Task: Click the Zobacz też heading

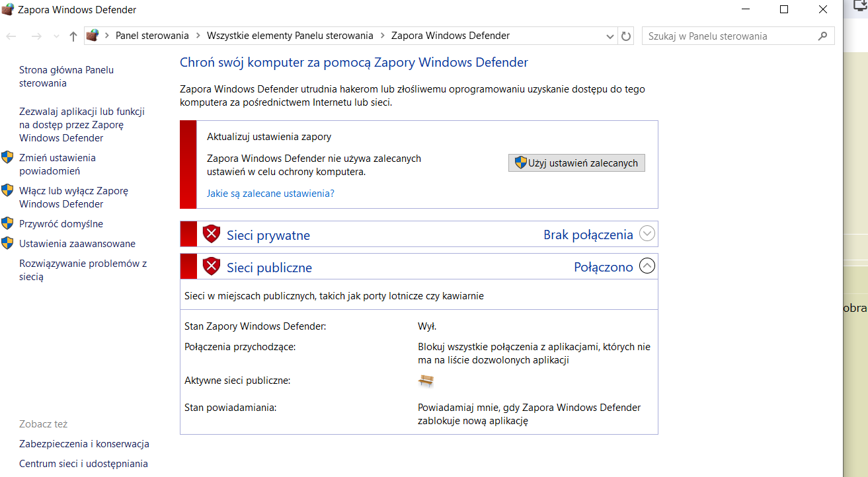Action: click(x=44, y=424)
